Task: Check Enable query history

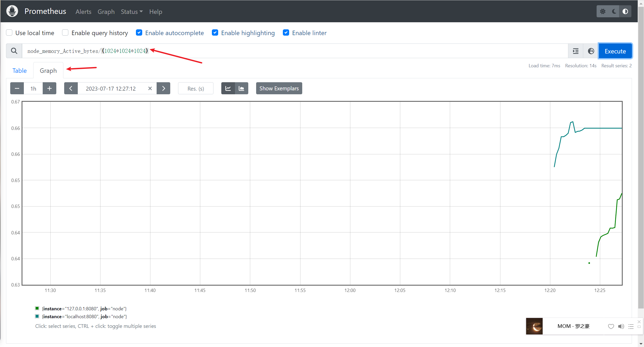Action: coord(65,33)
